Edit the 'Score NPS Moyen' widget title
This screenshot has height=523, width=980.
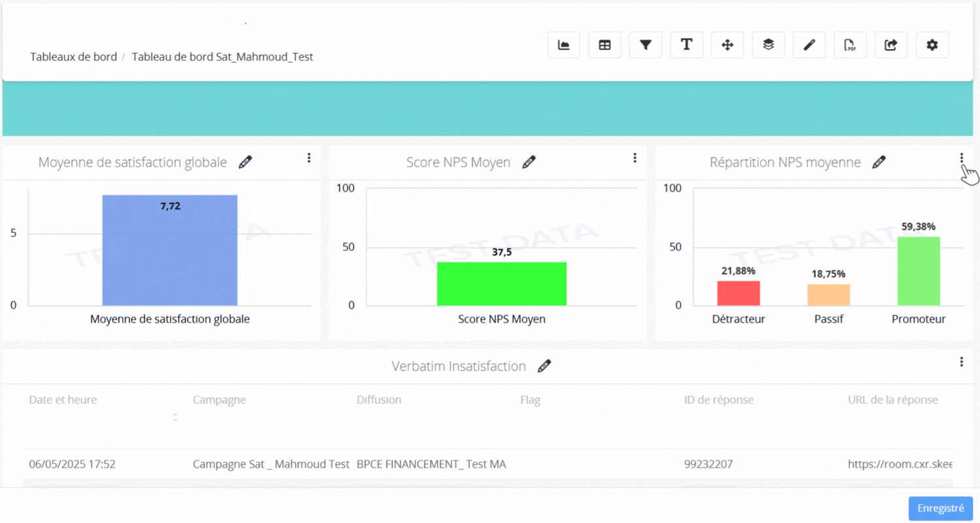pos(529,163)
